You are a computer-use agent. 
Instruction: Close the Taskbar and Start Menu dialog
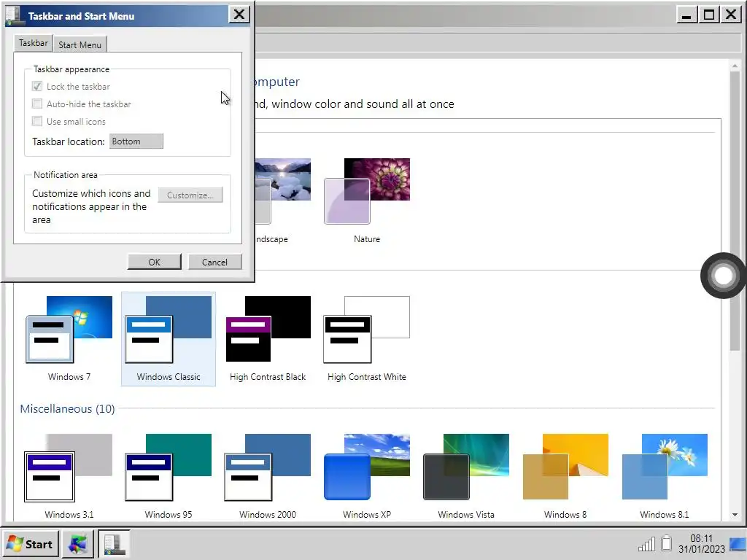(239, 15)
